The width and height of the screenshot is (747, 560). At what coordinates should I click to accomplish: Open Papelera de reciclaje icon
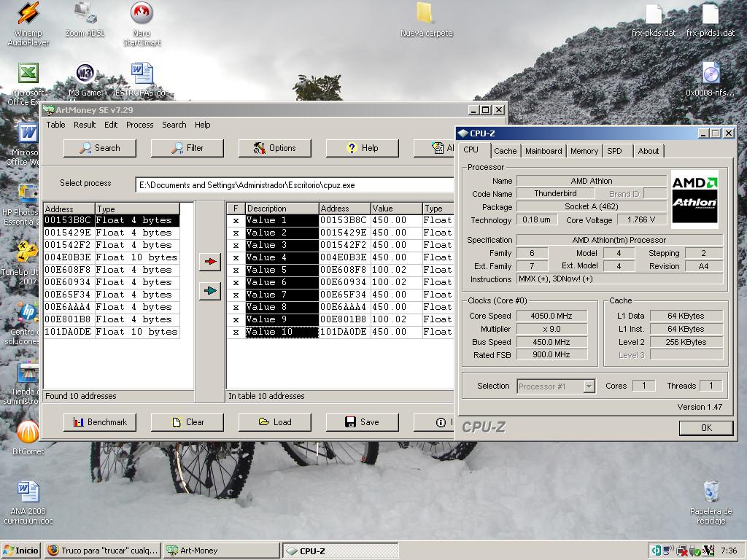click(x=711, y=493)
